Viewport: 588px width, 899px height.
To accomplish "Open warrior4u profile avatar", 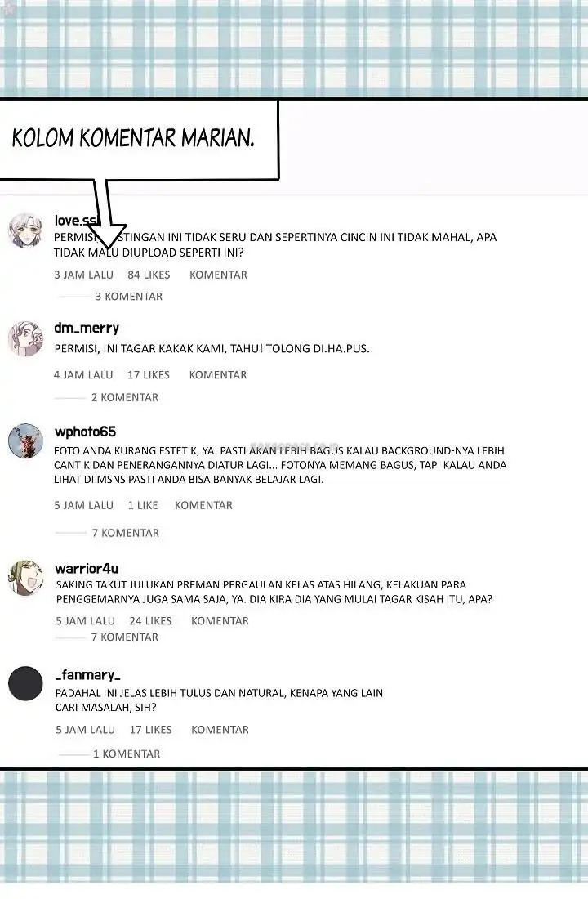I will [x=25, y=578].
